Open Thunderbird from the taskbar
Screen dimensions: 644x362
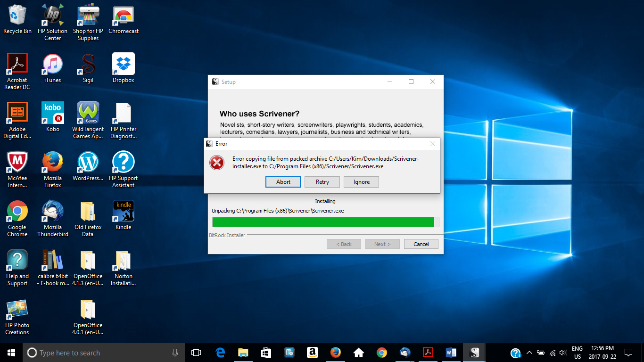405,353
